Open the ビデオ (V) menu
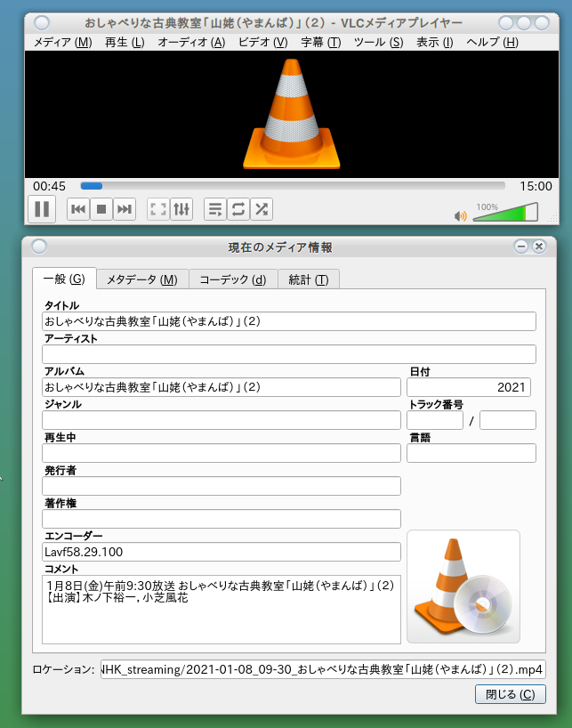Viewport: 572px width, 728px height. 263,42
